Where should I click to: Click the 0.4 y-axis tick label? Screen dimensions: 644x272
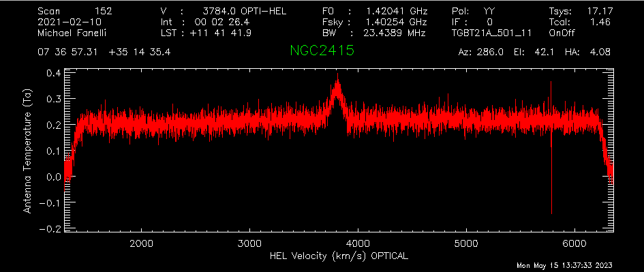[53, 73]
